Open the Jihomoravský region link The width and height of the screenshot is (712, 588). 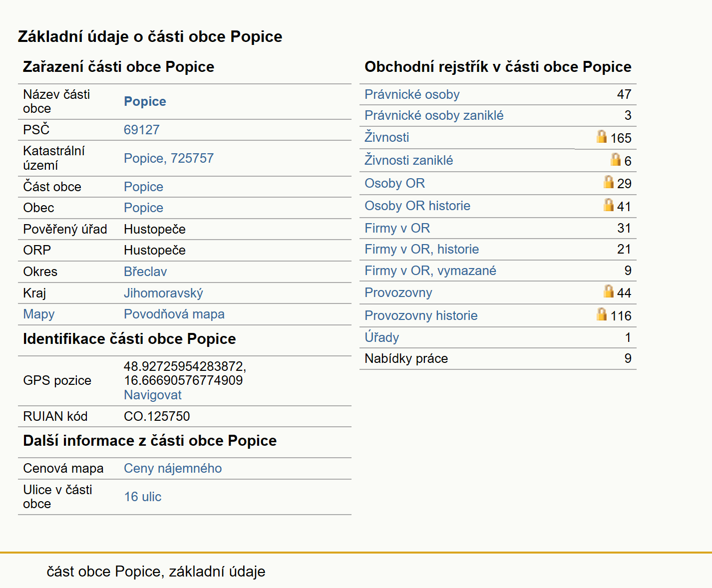163,293
